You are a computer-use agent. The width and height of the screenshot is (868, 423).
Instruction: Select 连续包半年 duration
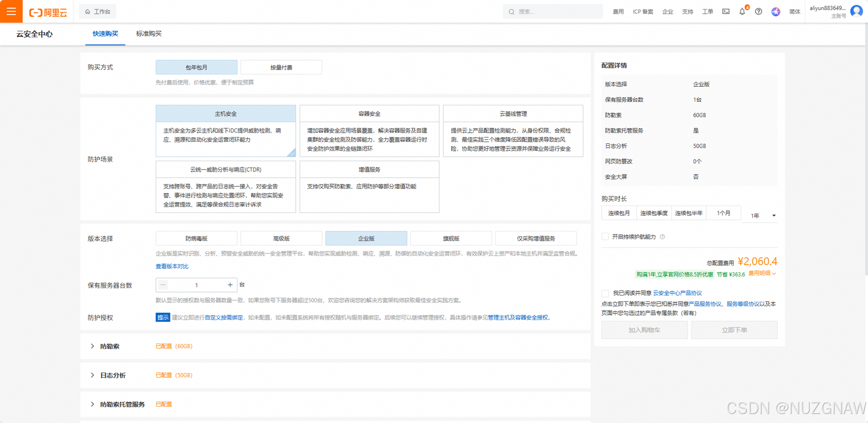[x=689, y=213]
